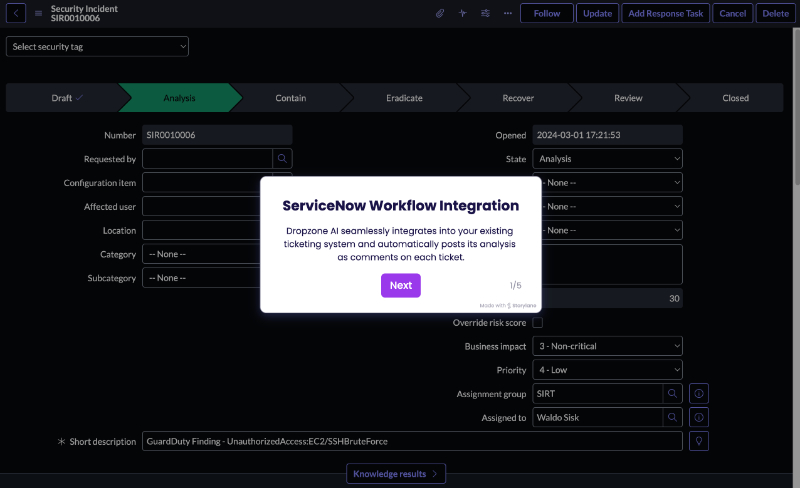This screenshot has width=800, height=488.
Task: Click the Update button
Action: pos(597,13)
